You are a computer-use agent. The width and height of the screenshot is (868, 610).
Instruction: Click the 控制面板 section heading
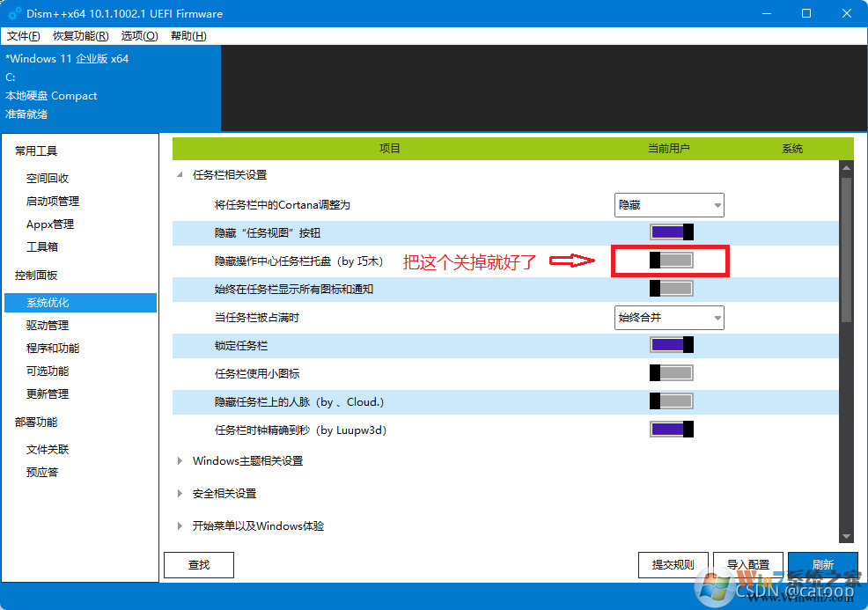click(36, 276)
